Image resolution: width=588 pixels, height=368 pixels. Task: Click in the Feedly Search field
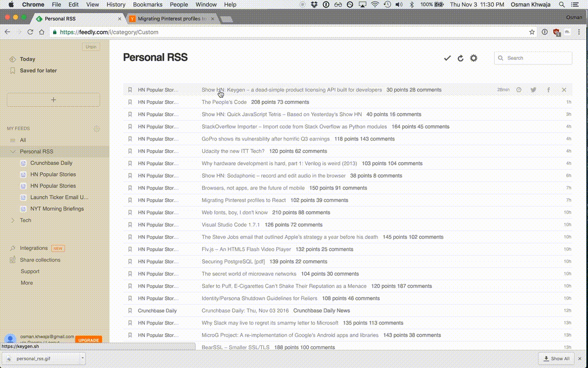(x=533, y=58)
